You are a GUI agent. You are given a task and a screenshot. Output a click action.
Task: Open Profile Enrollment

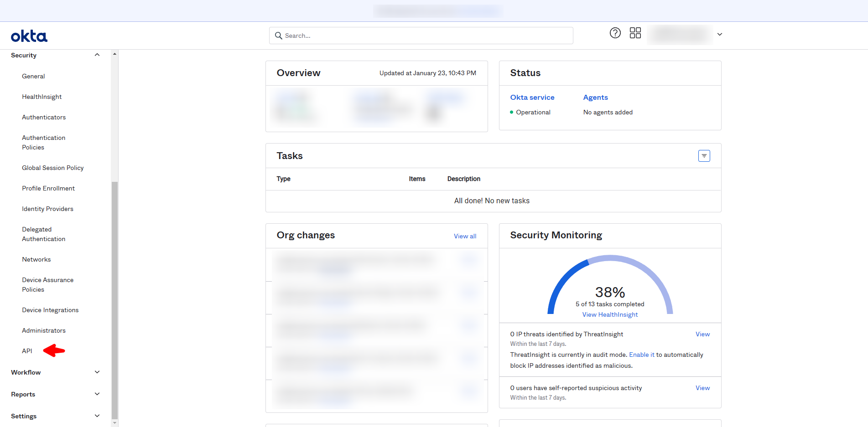point(48,188)
